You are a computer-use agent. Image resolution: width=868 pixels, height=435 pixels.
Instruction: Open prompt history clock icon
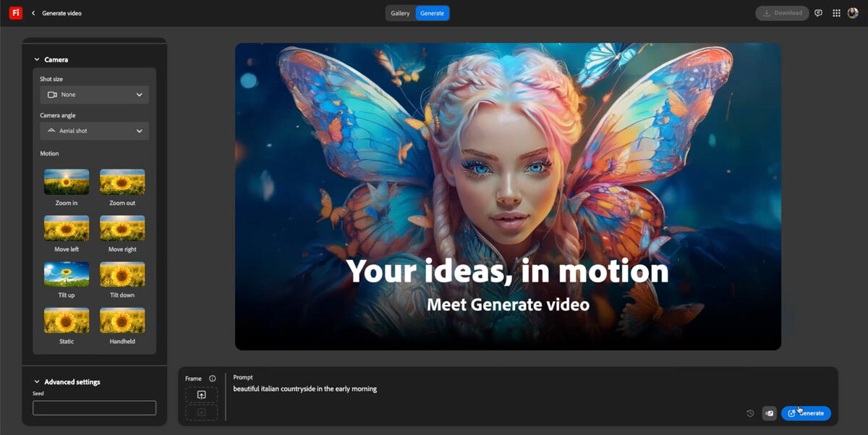750,413
